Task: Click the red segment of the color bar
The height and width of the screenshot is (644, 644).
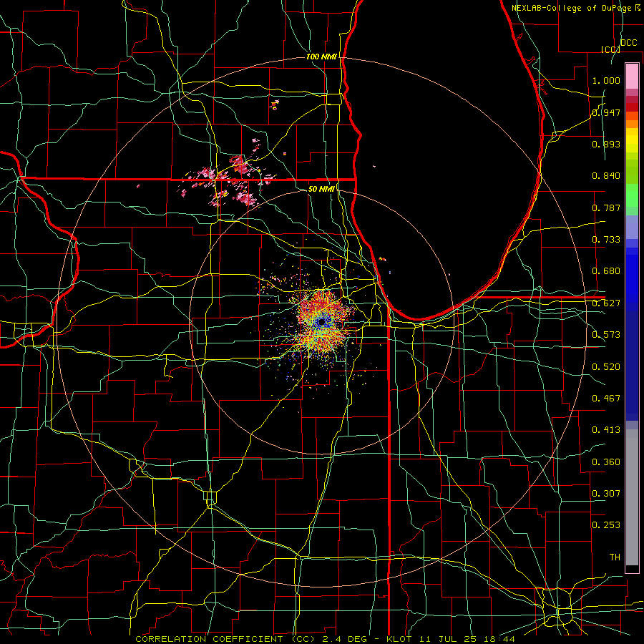Action: pos(632,107)
